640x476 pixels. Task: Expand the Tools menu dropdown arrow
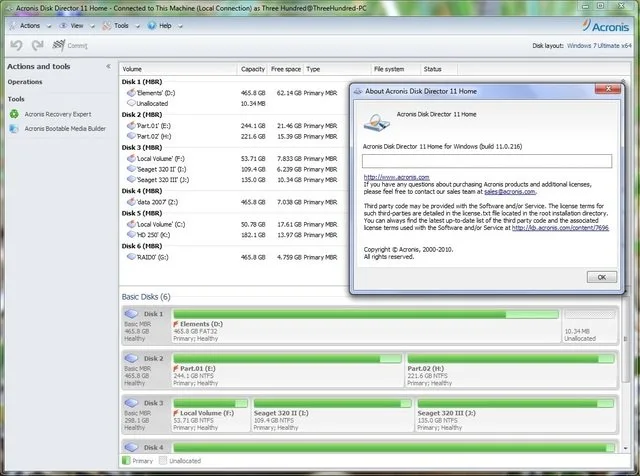tap(138, 26)
